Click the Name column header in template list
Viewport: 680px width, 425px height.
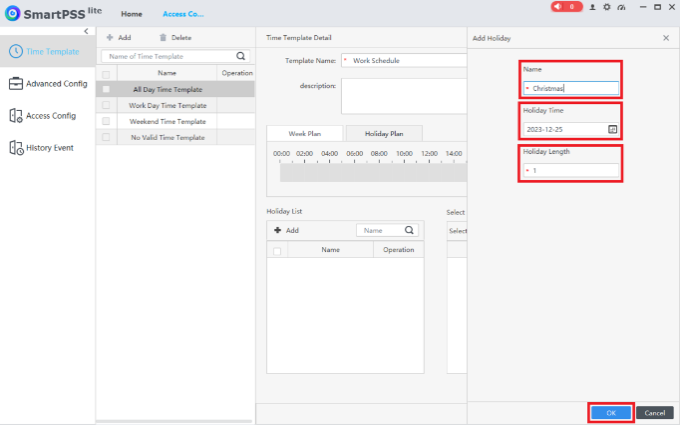[x=167, y=73]
